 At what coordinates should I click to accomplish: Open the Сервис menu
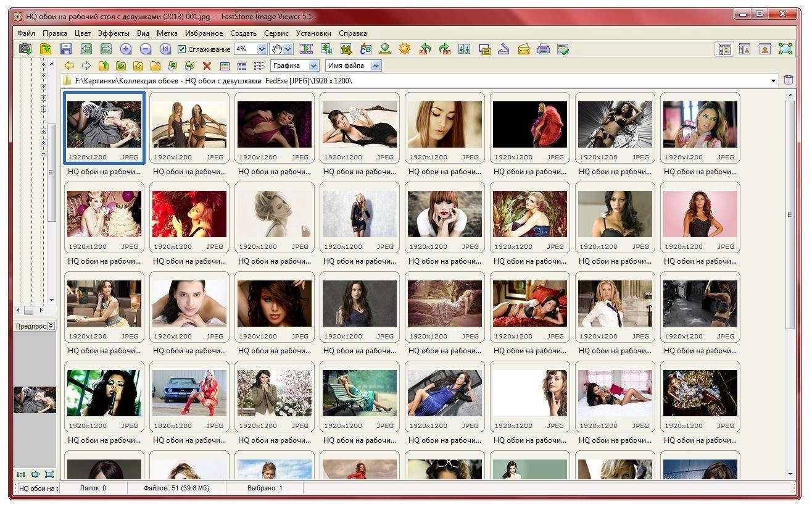pyautogui.click(x=276, y=33)
